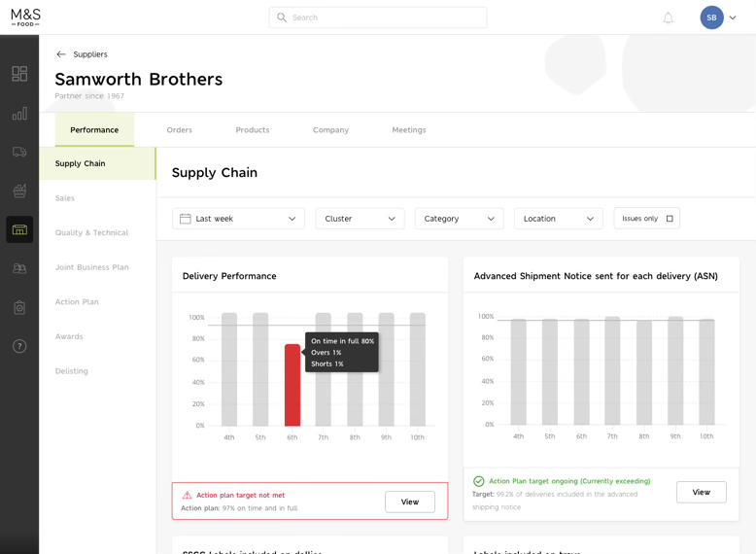Click View button under ASN chart
The width and height of the screenshot is (756, 554).
[x=701, y=493]
